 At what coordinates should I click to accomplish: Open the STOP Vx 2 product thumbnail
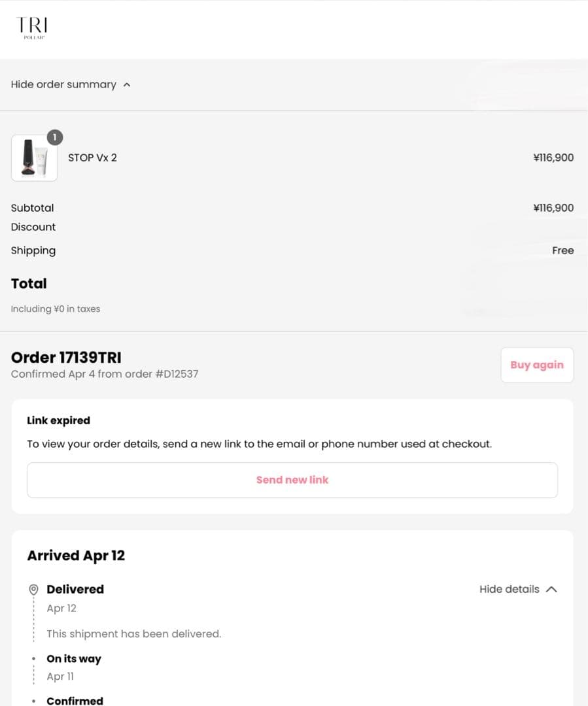(x=34, y=158)
